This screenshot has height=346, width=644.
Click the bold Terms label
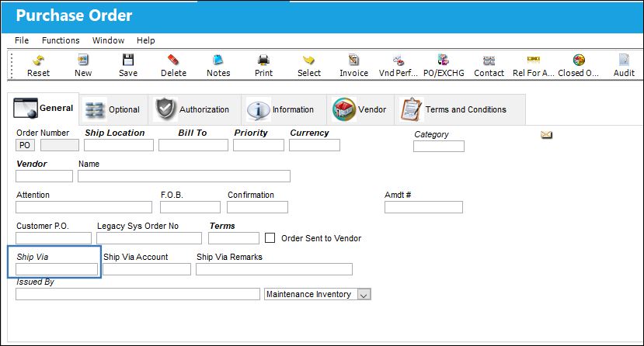pyautogui.click(x=222, y=226)
